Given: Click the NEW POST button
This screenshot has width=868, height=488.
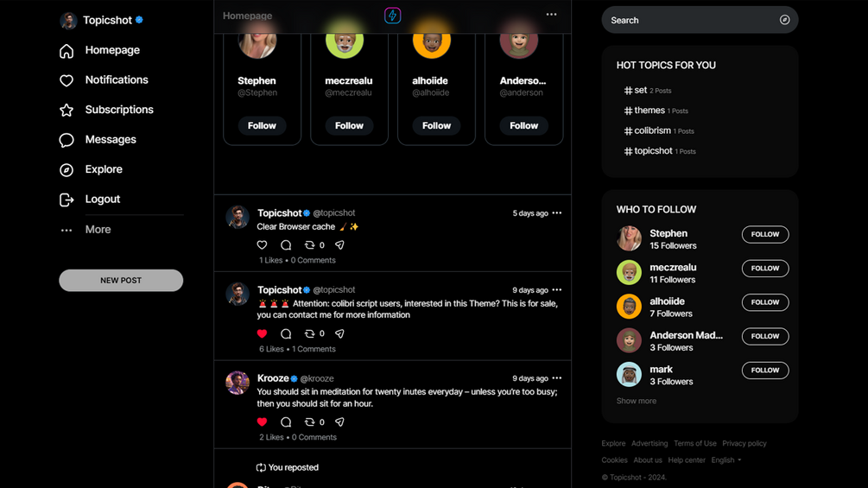Looking at the screenshot, I should (121, 281).
